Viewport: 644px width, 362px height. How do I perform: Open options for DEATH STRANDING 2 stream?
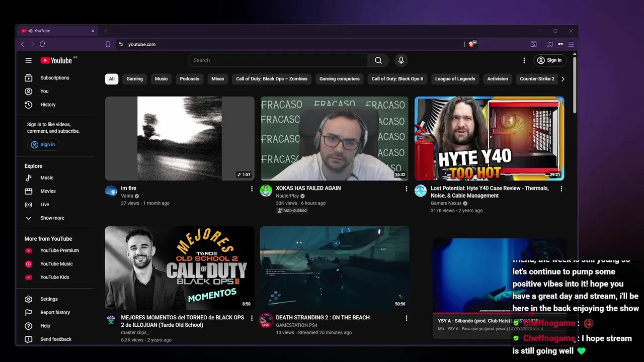coord(406,318)
